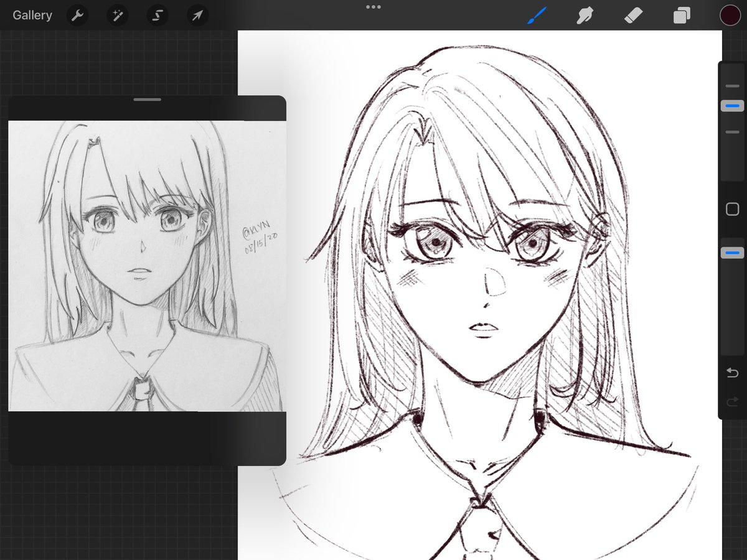The width and height of the screenshot is (747, 560).
Task: Tap the three-dot menu at top center
Action: pyautogui.click(x=374, y=7)
